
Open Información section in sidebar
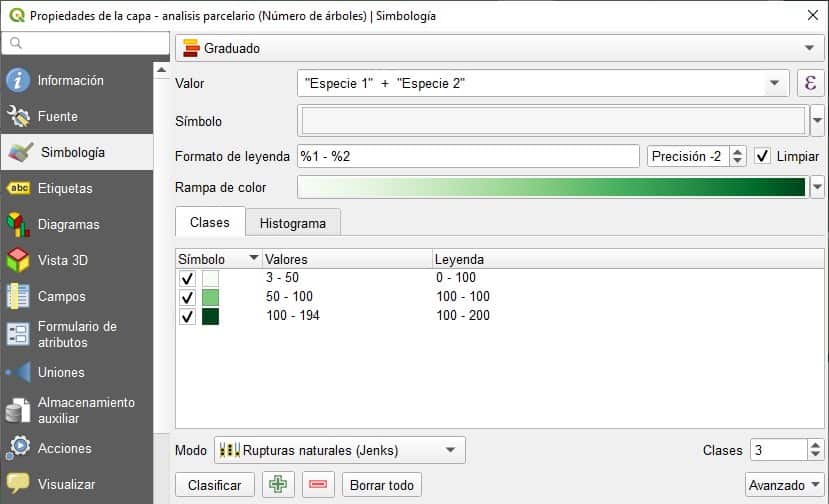[70, 81]
